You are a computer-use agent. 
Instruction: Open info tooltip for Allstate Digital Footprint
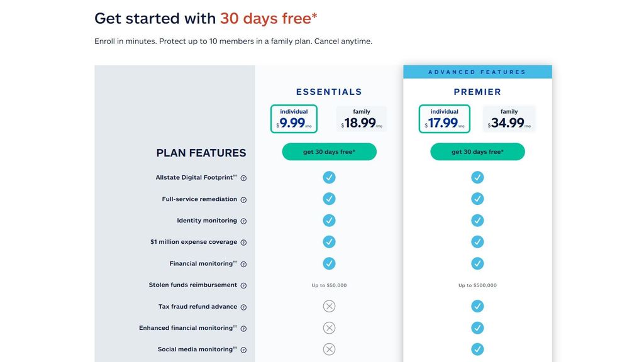click(x=243, y=178)
